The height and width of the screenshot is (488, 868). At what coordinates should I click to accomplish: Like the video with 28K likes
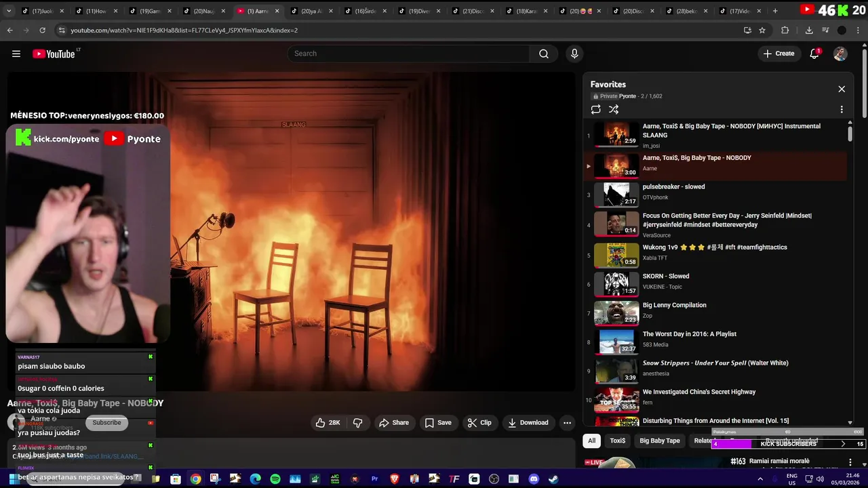[328, 422]
